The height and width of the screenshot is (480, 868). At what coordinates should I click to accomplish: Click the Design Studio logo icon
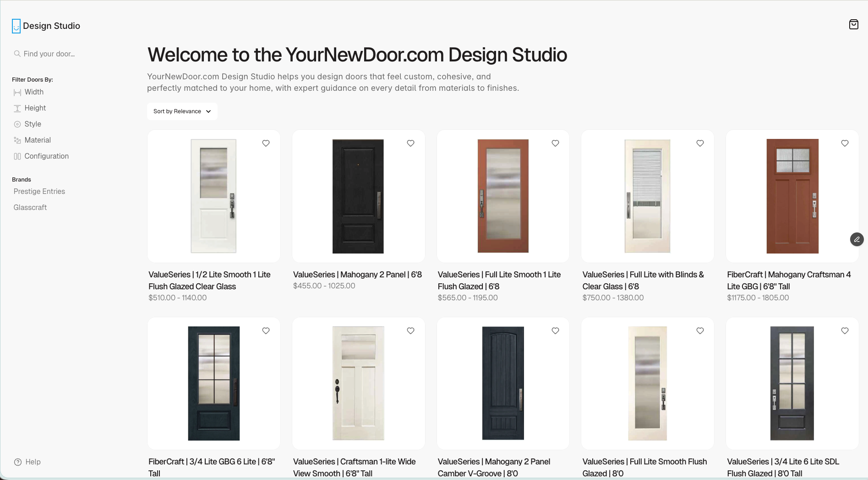coord(16,26)
